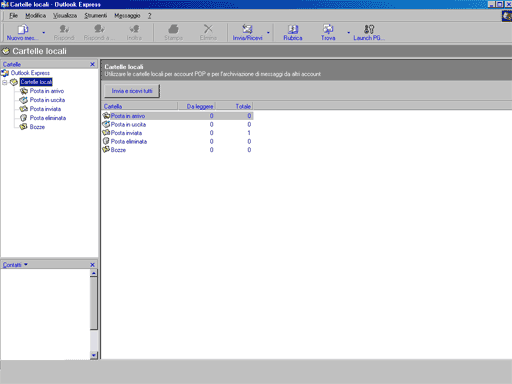The width and height of the screenshot is (512, 384).
Task: Open the Strumenti menu
Action: [x=96, y=16]
